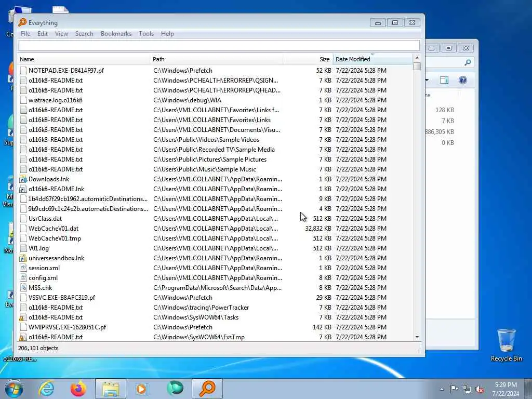Click the 32,832 KB size cell
Screen dimensions: 532x399
318,229
